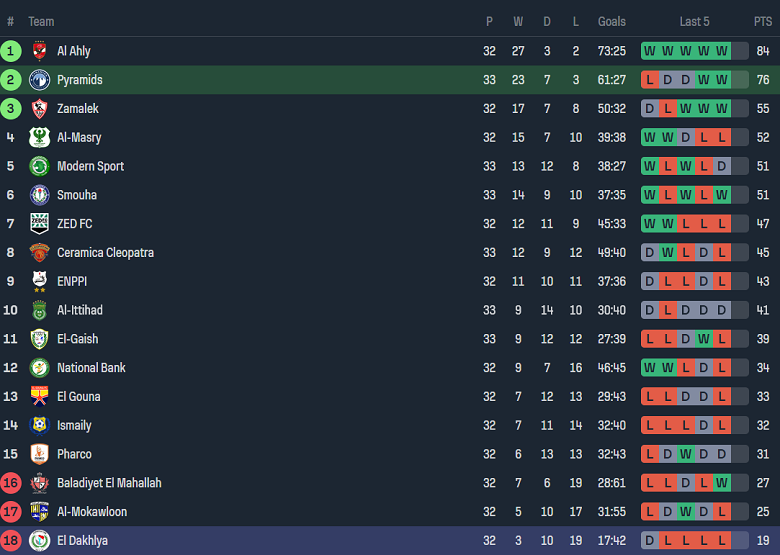The image size is (780, 555).
Task: Click the El Gouna team logo
Action: 39,396
